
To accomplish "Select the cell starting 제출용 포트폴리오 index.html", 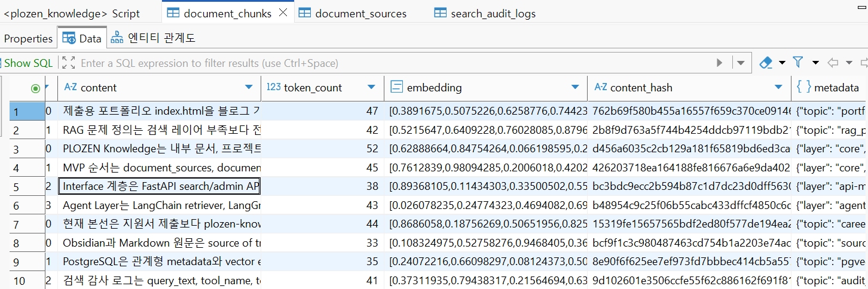I will (160, 111).
